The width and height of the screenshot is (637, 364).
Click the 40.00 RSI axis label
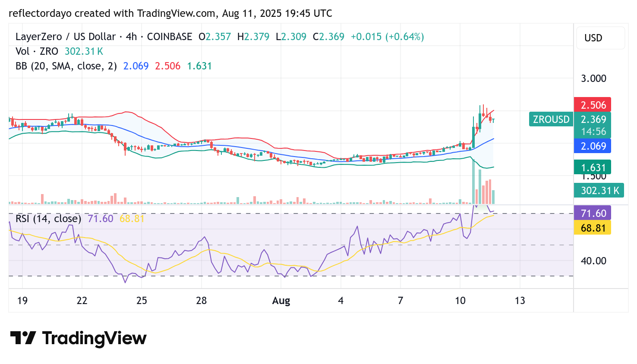(x=593, y=261)
